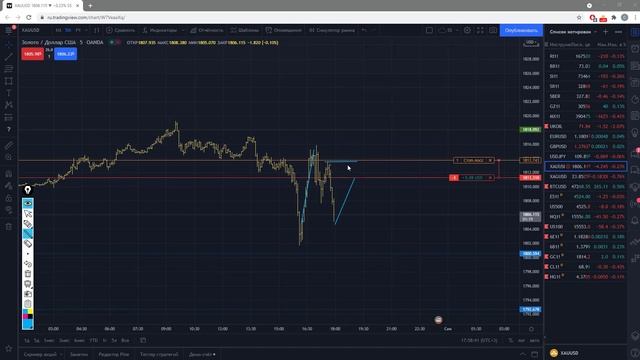640x360 pixels.
Task: Open the watchlist name dropdown
Action: click(x=573, y=31)
